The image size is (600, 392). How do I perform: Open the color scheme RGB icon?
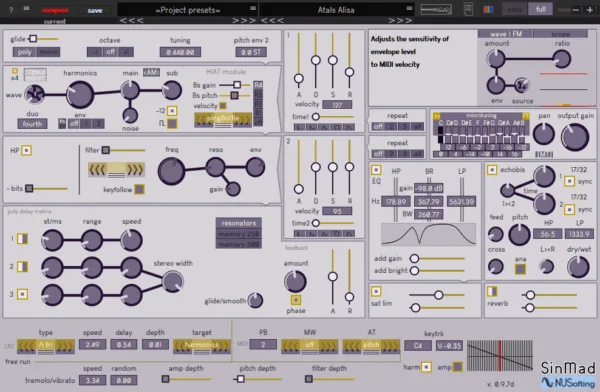tap(488, 10)
